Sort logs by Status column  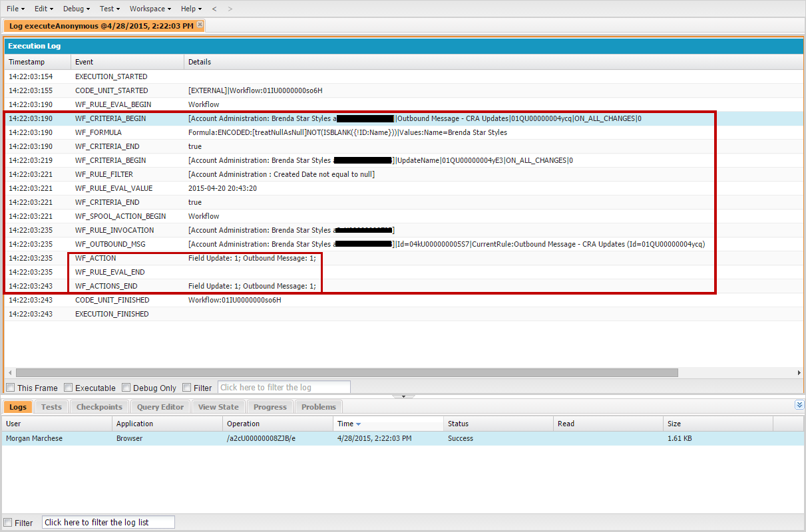[499, 424]
